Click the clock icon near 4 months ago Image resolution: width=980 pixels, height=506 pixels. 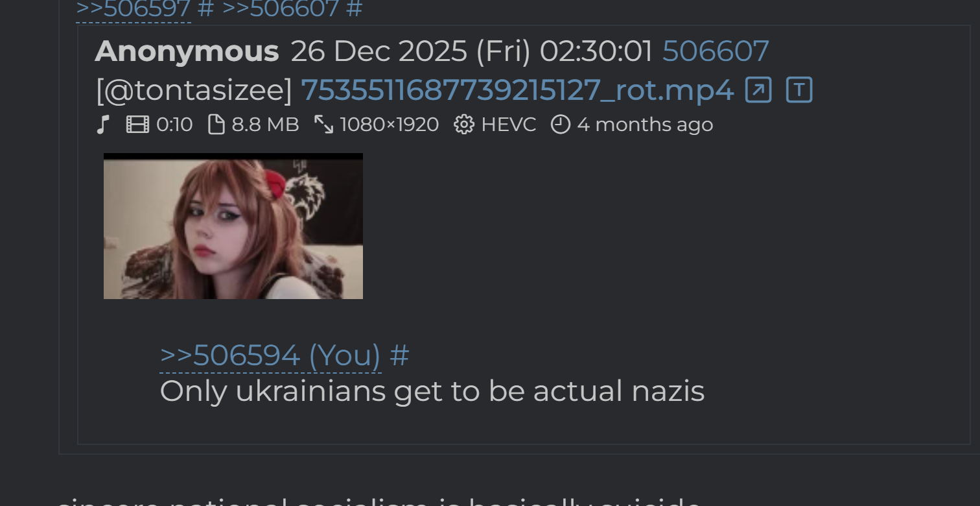tap(561, 125)
